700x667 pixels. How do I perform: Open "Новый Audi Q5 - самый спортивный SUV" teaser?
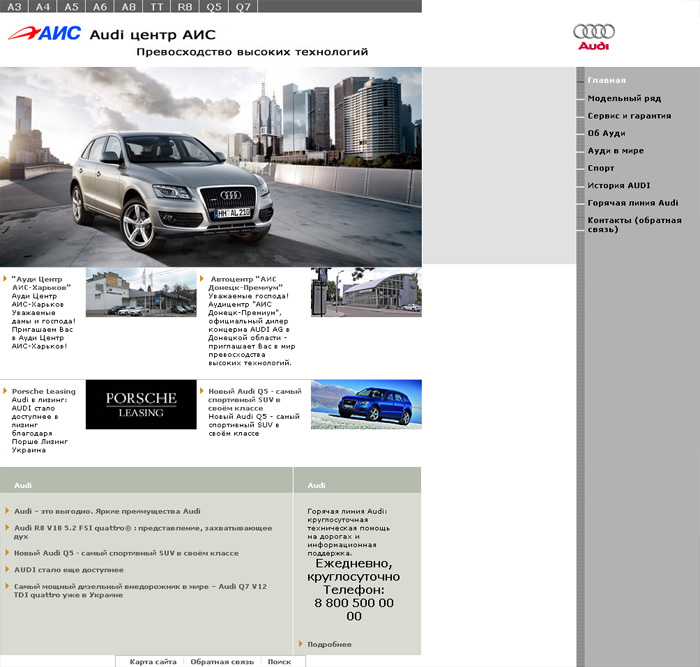tap(255, 400)
